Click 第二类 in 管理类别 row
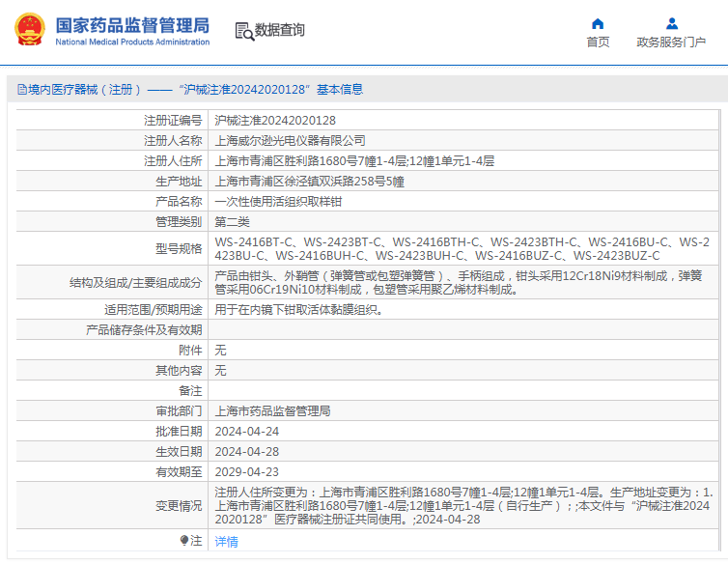The image size is (728, 564). click(x=232, y=221)
